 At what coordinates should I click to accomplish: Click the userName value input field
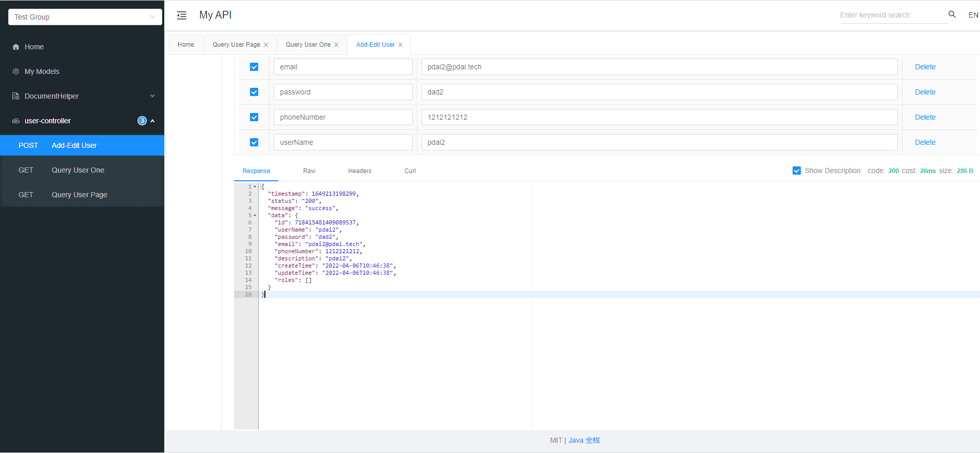659,142
